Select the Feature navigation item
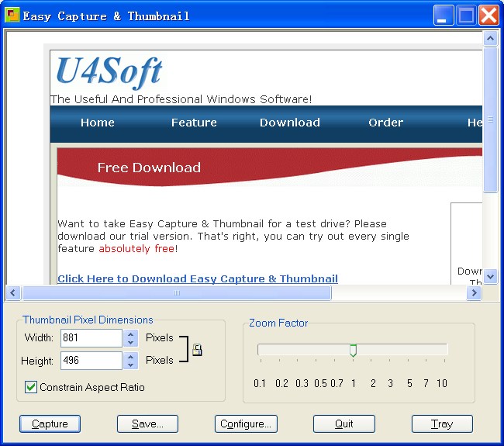 coord(194,123)
